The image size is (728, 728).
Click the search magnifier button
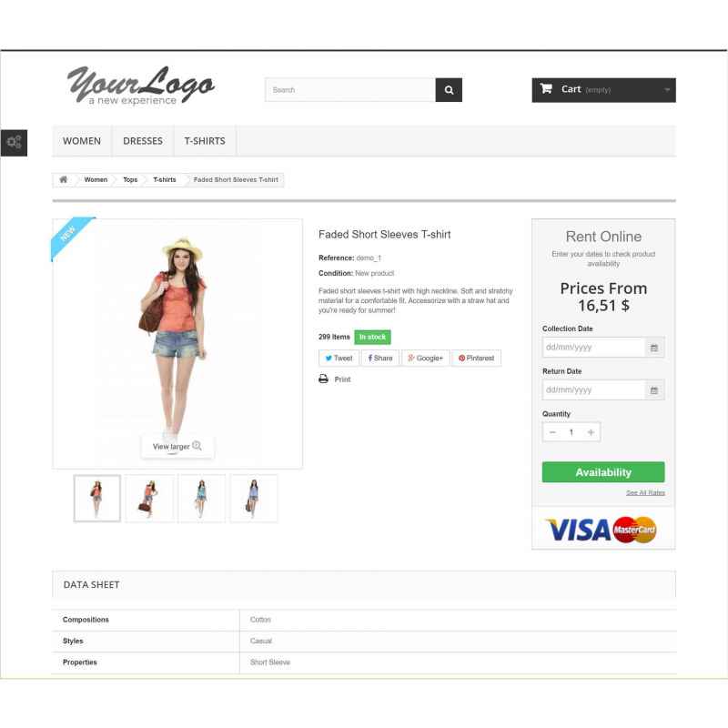point(449,89)
